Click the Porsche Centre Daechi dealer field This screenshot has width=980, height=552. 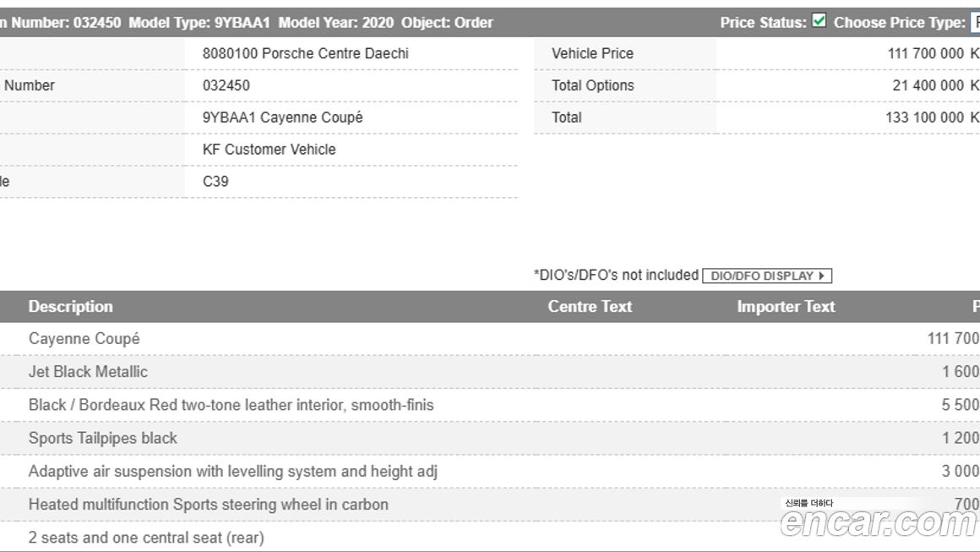[x=305, y=53]
